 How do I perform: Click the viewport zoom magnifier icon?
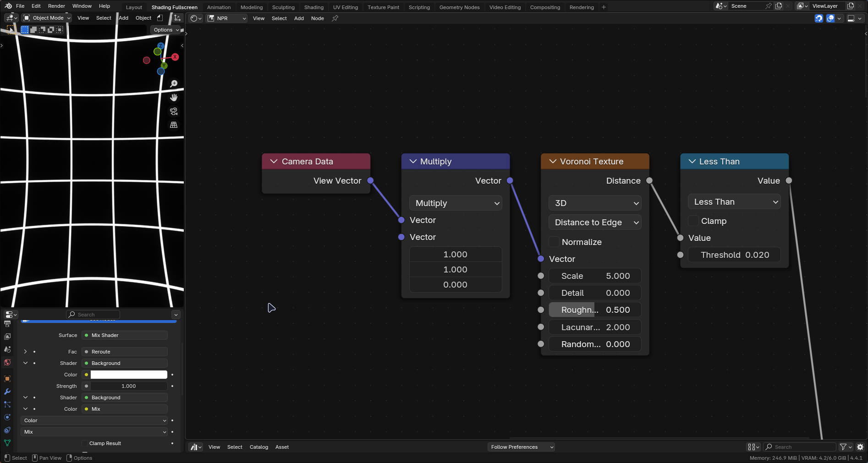[x=174, y=84]
